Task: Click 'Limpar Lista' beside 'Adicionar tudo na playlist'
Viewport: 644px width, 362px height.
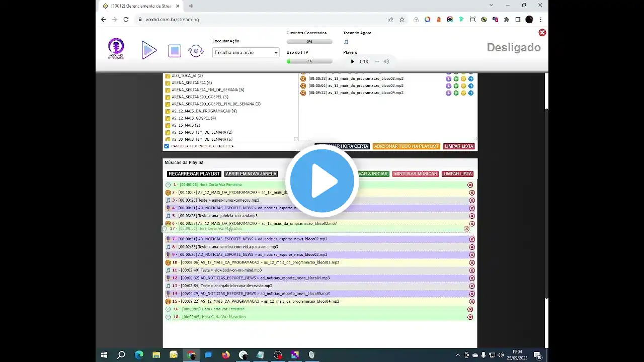Action: click(x=459, y=146)
